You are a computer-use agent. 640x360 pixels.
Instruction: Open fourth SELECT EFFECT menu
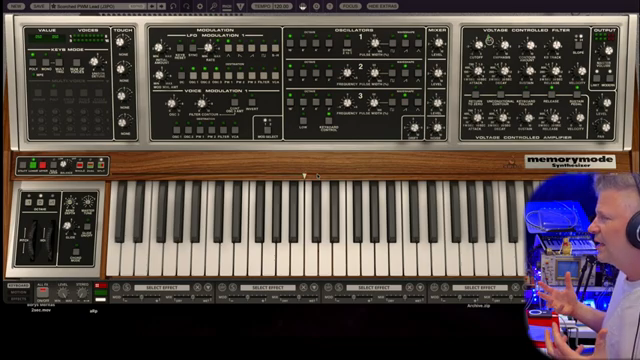[x=480, y=287]
